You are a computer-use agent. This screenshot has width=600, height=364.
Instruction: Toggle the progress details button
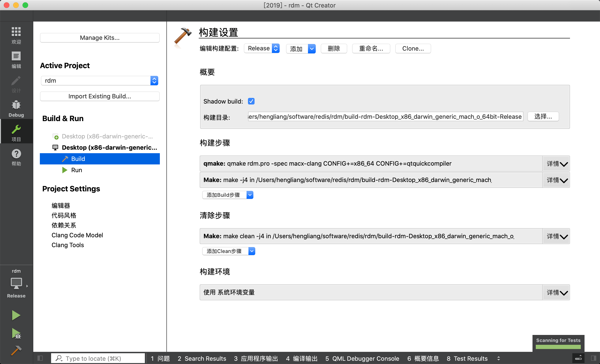point(579,358)
